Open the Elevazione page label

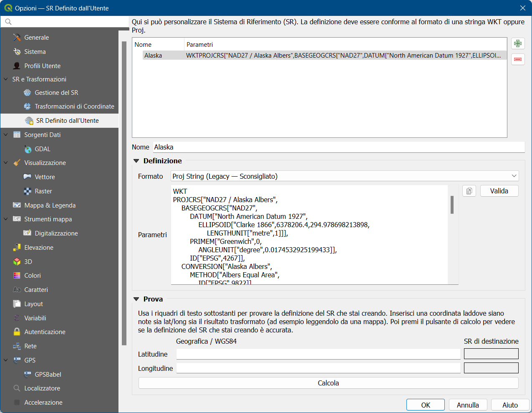click(x=39, y=248)
